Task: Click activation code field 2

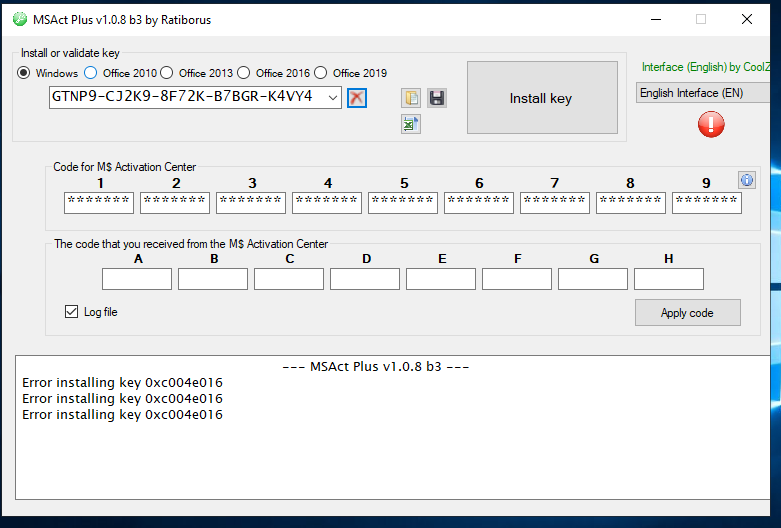Action: pyautogui.click(x=175, y=203)
